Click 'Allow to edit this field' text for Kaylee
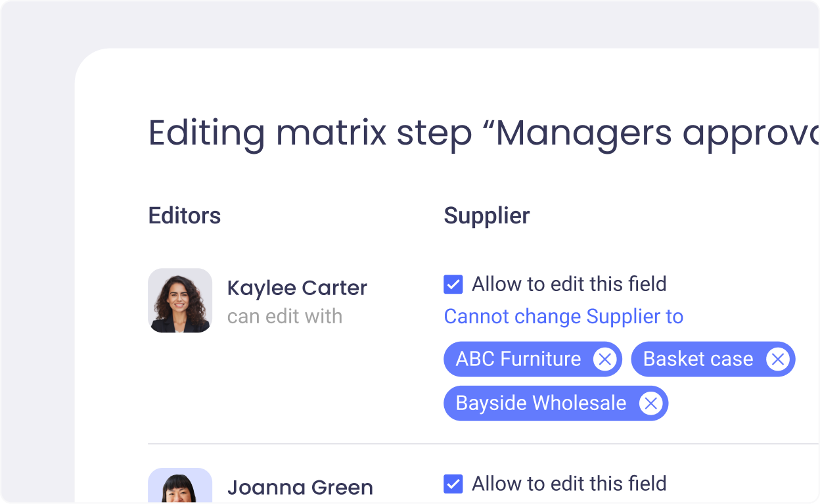This screenshot has width=820, height=504. [569, 285]
